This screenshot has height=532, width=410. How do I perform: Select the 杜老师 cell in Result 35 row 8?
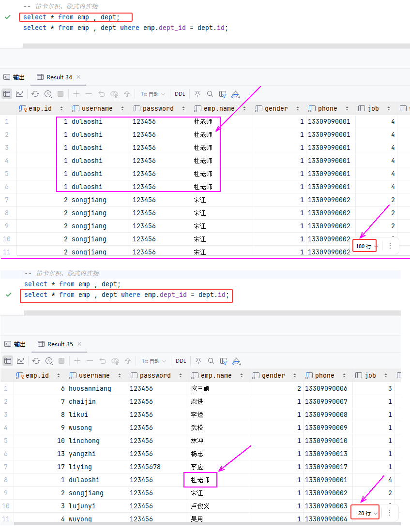pyautogui.click(x=200, y=480)
